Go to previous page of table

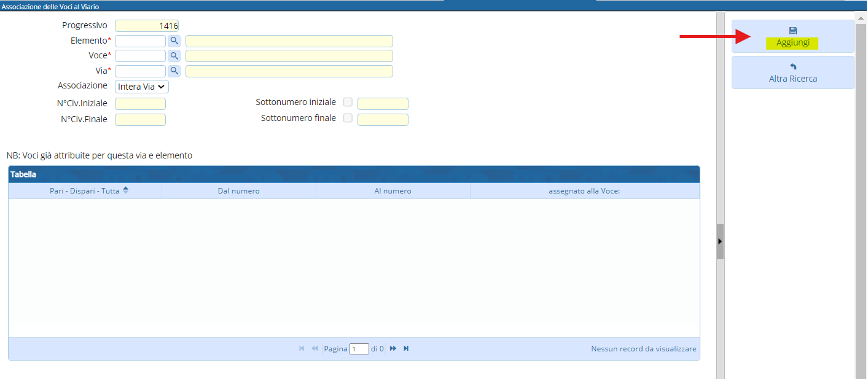click(315, 348)
